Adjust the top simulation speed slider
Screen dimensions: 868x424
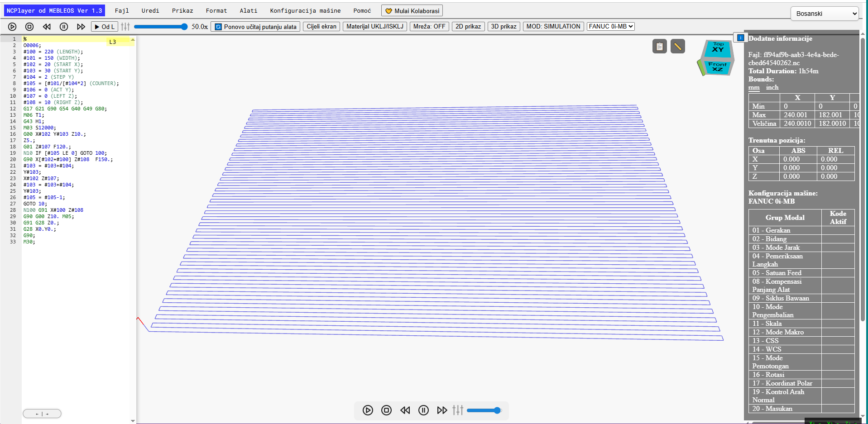coord(160,27)
